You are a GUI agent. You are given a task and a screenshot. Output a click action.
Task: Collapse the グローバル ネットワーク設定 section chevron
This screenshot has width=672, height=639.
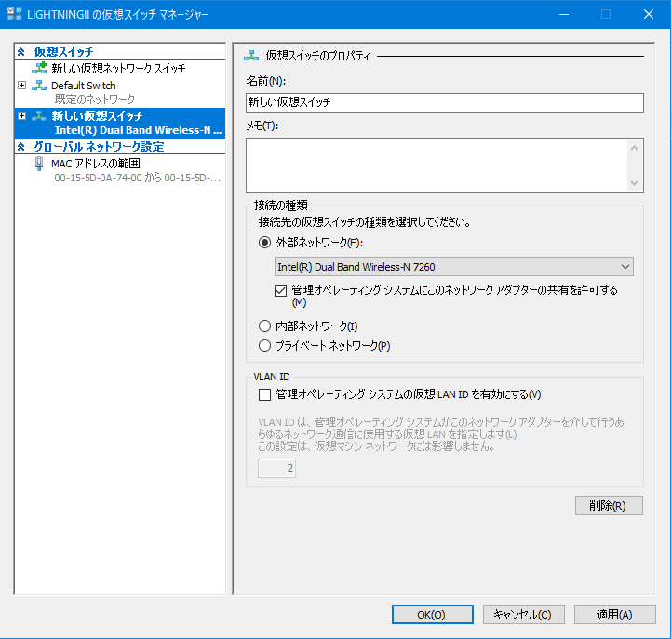point(21,147)
